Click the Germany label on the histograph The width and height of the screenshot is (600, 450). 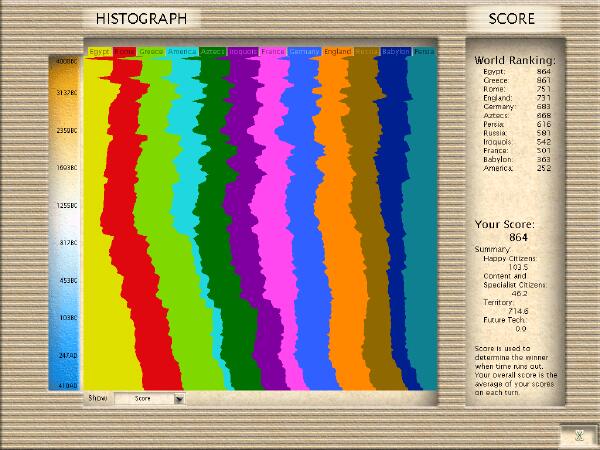304,51
